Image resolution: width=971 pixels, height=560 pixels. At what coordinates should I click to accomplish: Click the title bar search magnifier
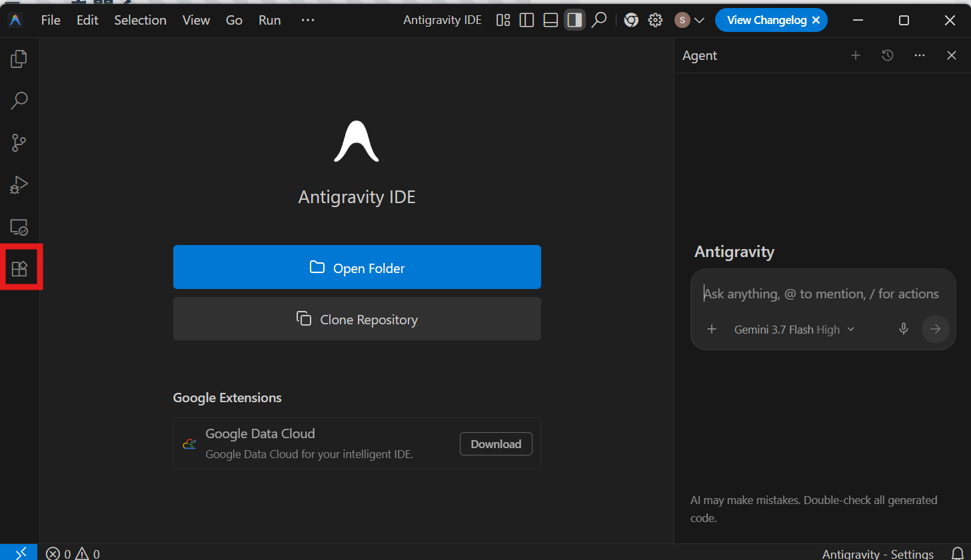tap(599, 20)
